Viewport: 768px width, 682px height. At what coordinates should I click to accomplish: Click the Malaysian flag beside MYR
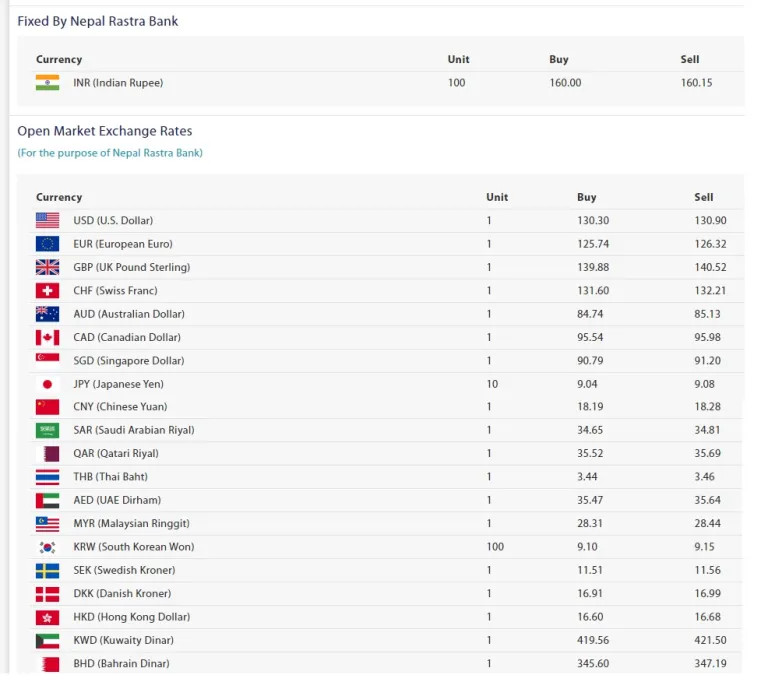click(48, 524)
